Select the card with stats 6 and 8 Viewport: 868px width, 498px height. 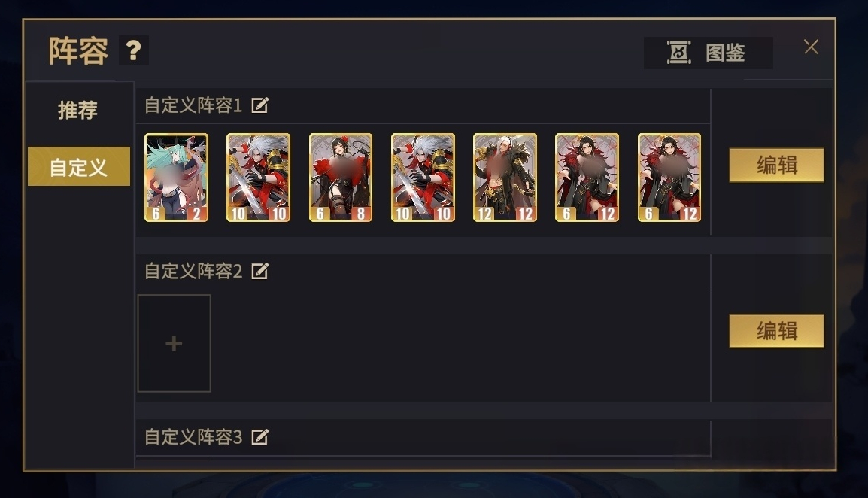tap(341, 178)
